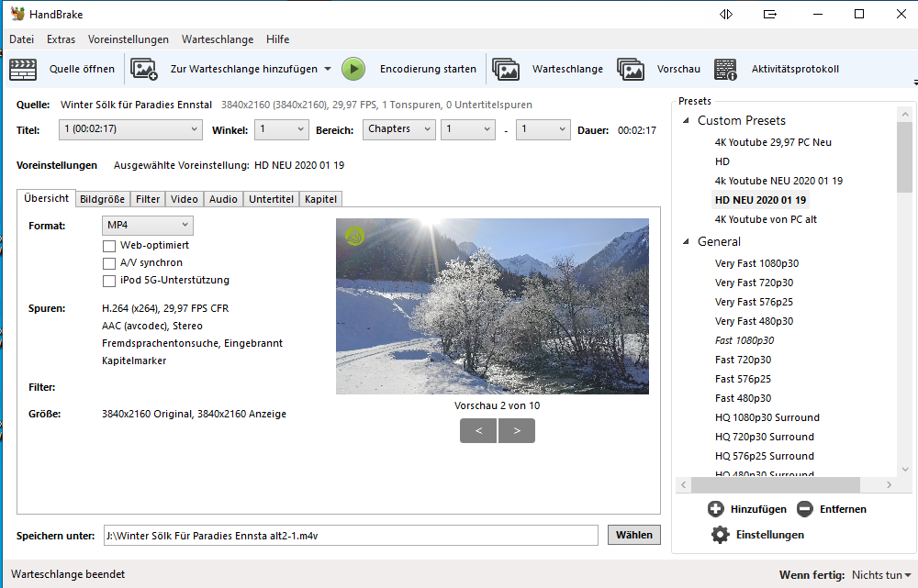Click the presets vertical scrollbar thumb
This screenshot has height=588, width=918.
pyautogui.click(x=904, y=158)
